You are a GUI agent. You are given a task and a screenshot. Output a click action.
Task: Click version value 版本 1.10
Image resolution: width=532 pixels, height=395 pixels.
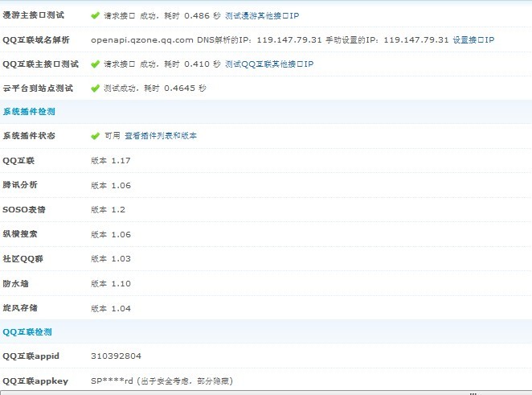tap(111, 284)
